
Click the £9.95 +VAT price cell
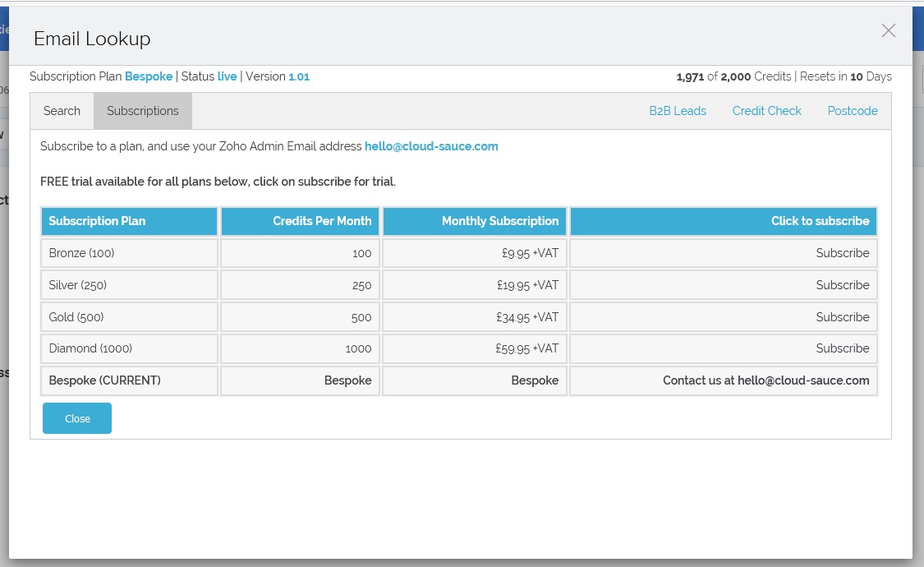click(475, 253)
